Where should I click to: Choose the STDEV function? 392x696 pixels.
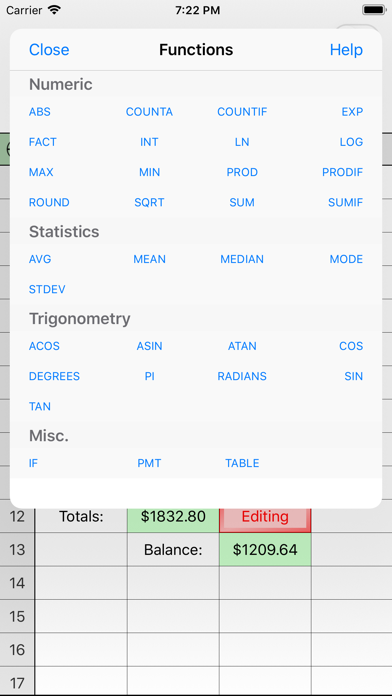(x=47, y=289)
